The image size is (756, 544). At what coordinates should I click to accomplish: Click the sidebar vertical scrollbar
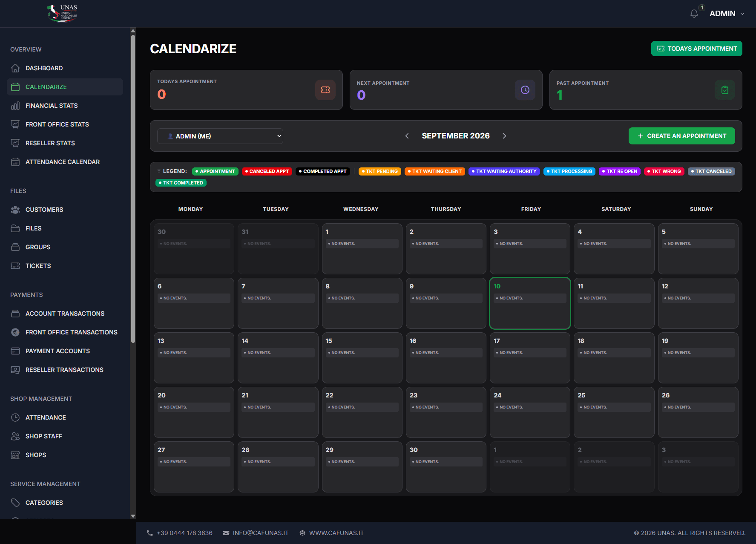coord(133,190)
